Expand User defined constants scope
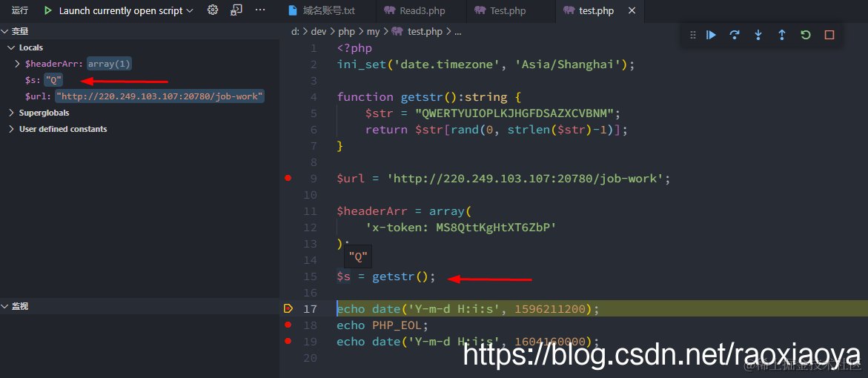 pyautogui.click(x=12, y=129)
